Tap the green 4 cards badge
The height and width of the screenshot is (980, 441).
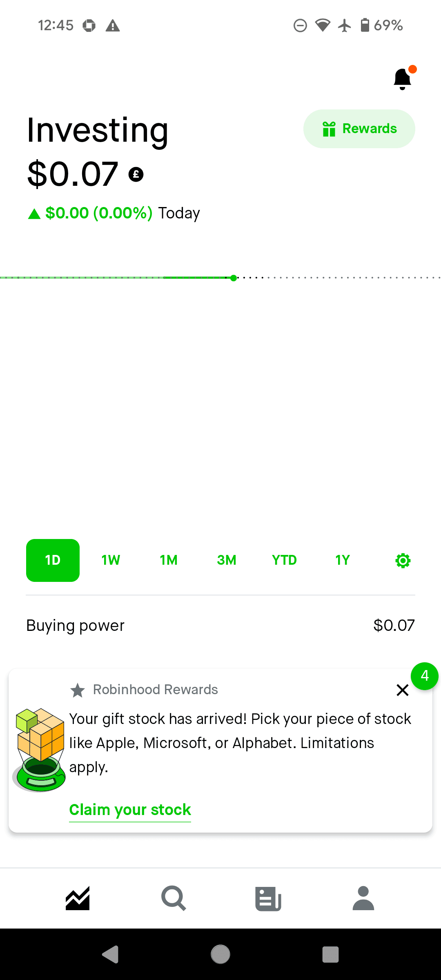coord(425,676)
